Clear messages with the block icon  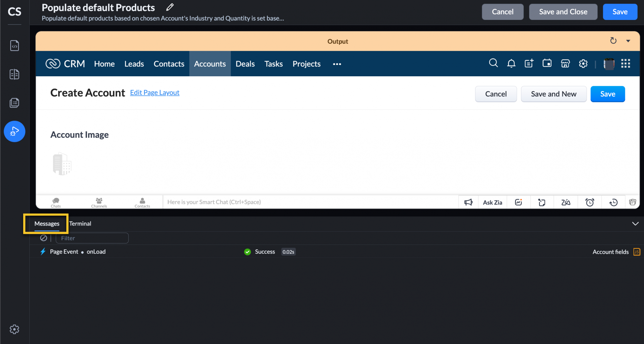click(43, 238)
